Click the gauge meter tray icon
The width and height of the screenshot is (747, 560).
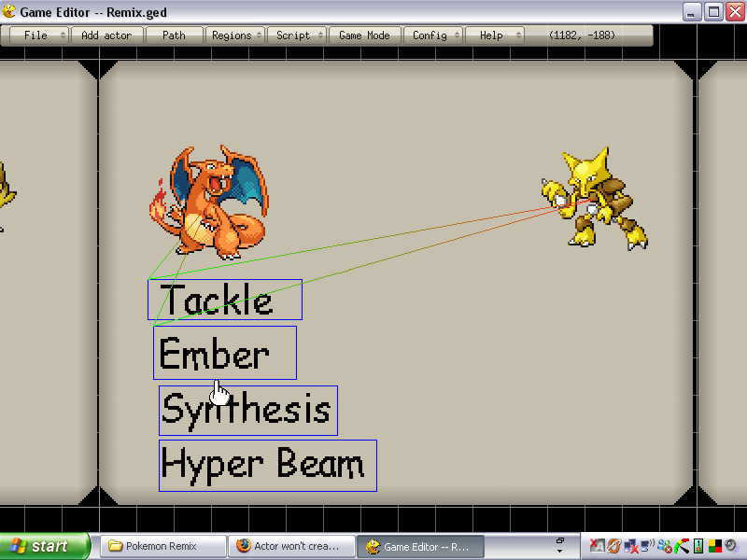click(x=682, y=546)
